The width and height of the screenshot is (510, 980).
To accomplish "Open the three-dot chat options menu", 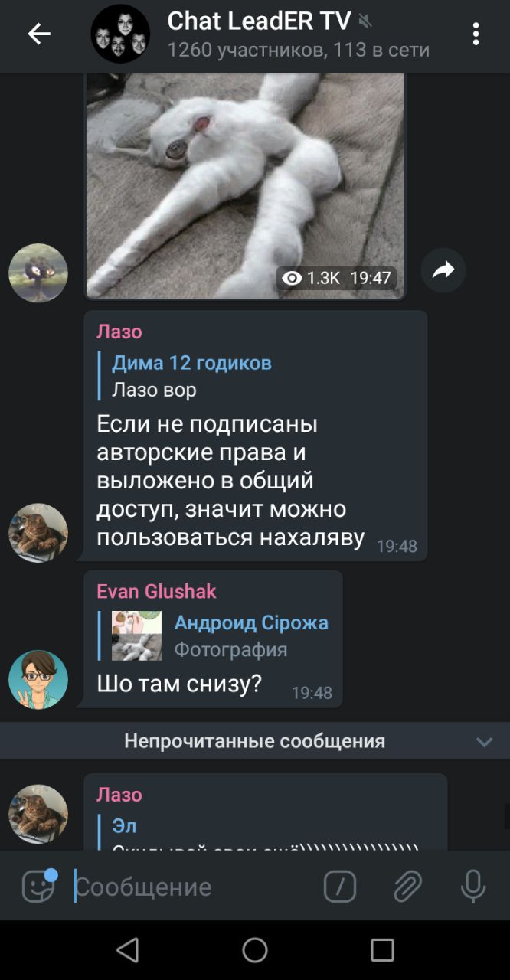I will click(x=476, y=34).
